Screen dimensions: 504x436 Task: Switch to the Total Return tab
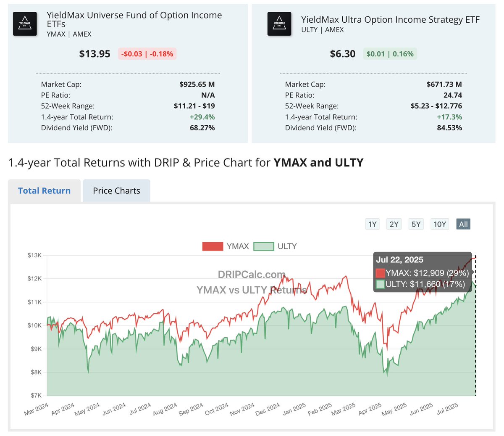(x=45, y=191)
